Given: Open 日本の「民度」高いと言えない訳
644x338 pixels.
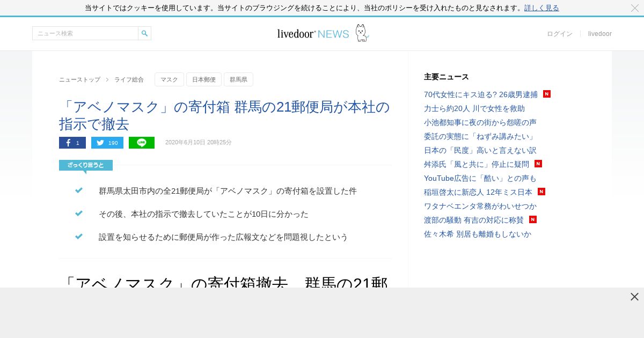Looking at the screenshot, I should 480,150.
